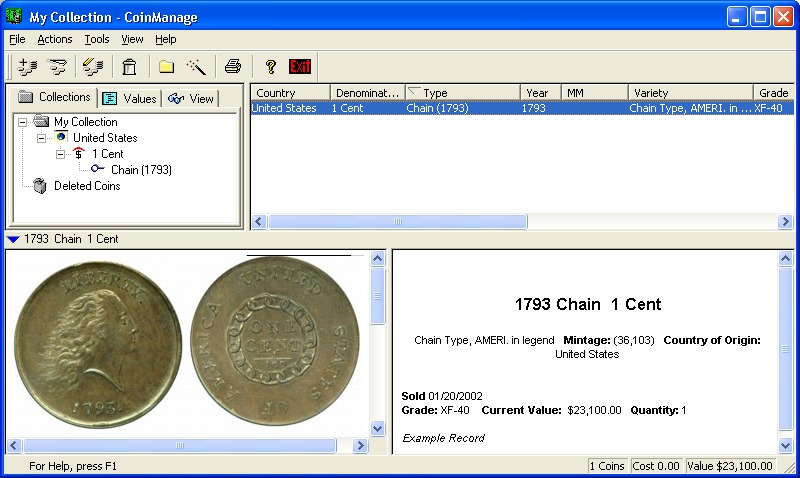Click the yellow folder toolbar icon
Screen dimensions: 800x478
[x=166, y=67]
